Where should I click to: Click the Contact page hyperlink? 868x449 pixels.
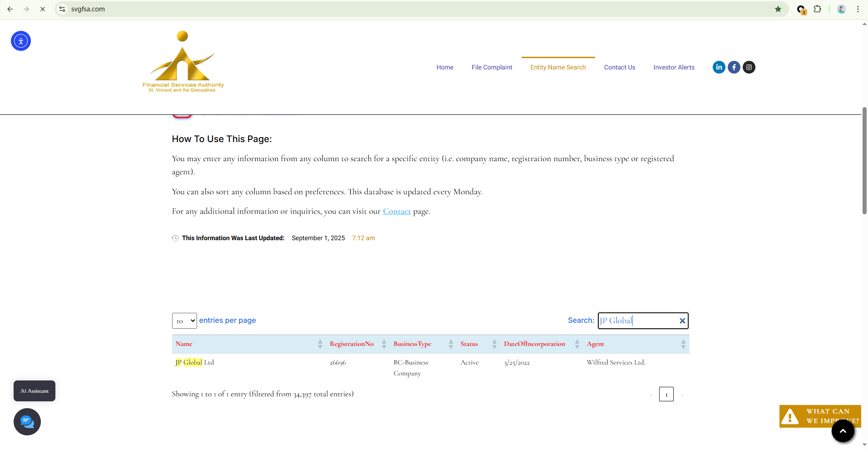pyautogui.click(x=396, y=212)
